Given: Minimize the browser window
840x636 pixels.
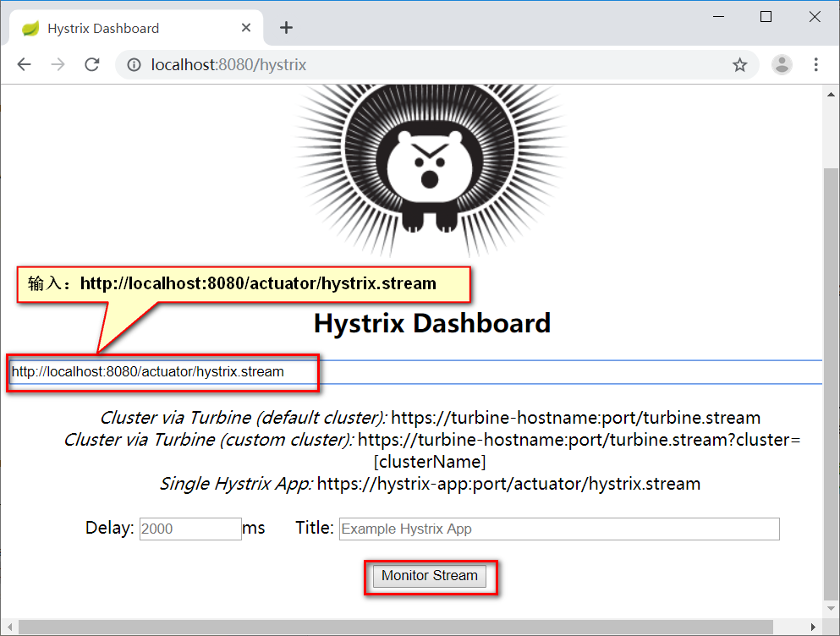Looking at the screenshot, I should point(718,17).
